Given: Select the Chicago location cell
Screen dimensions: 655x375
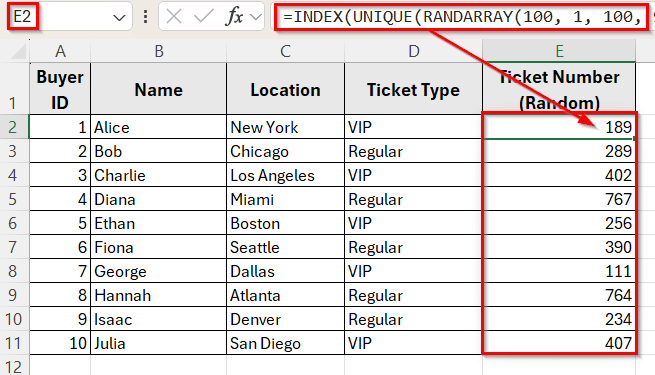Looking at the screenshot, I should 285,151.
